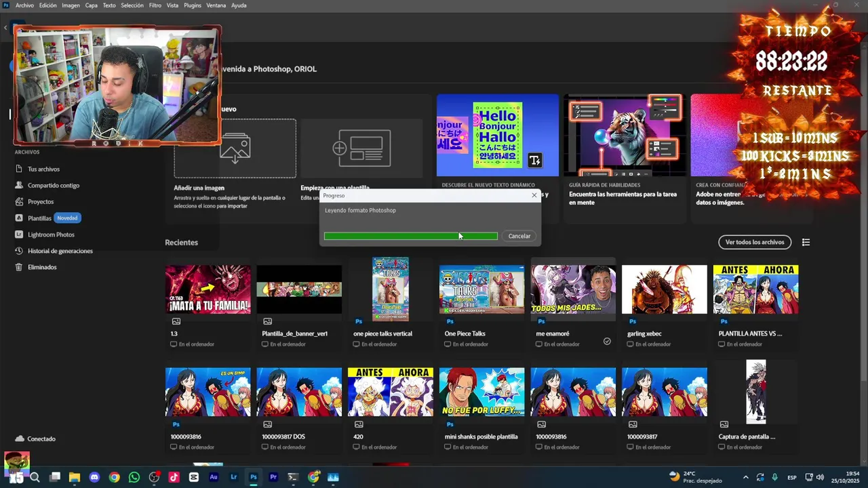This screenshot has width=868, height=488.
Task: Open the Imagen menu
Action: point(71,5)
